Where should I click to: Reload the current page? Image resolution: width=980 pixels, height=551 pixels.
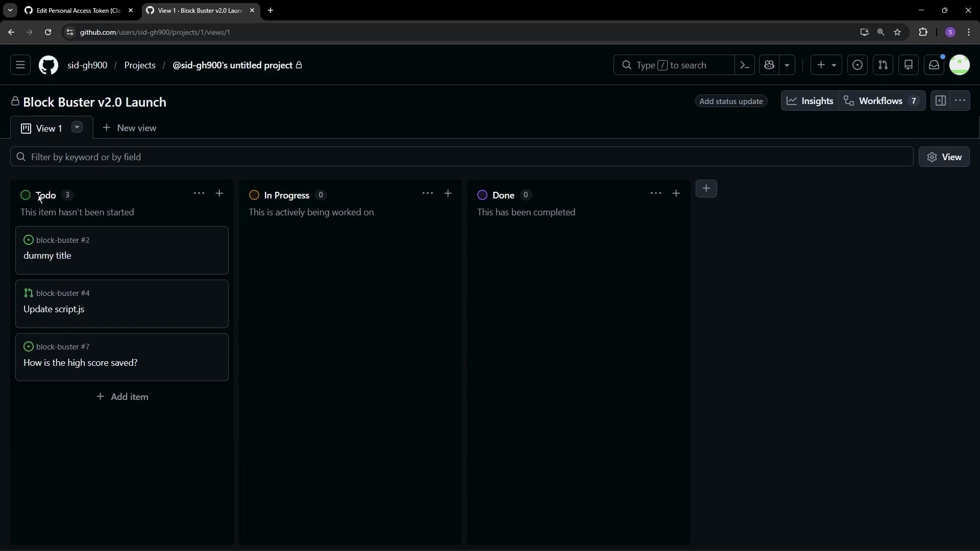pyautogui.click(x=48, y=32)
